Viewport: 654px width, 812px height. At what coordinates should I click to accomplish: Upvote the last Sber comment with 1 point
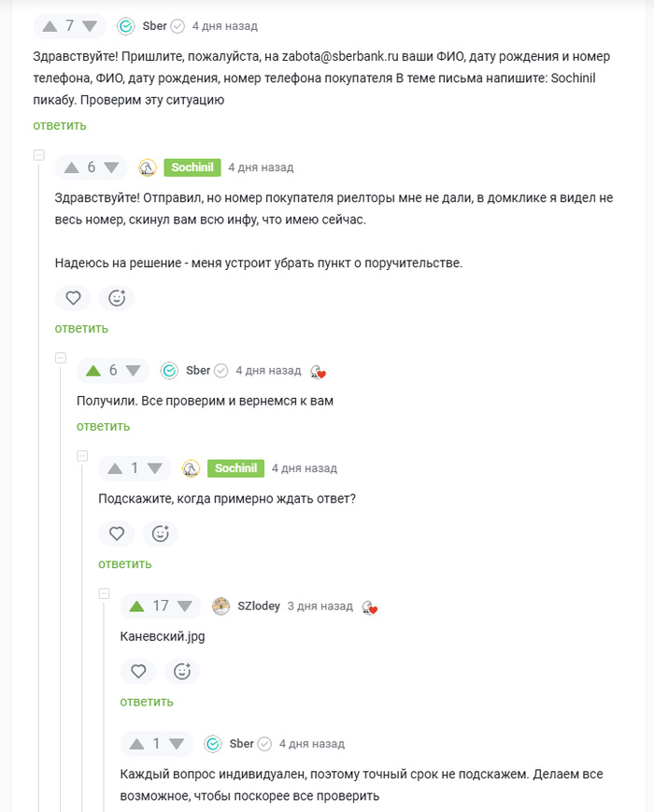136,744
